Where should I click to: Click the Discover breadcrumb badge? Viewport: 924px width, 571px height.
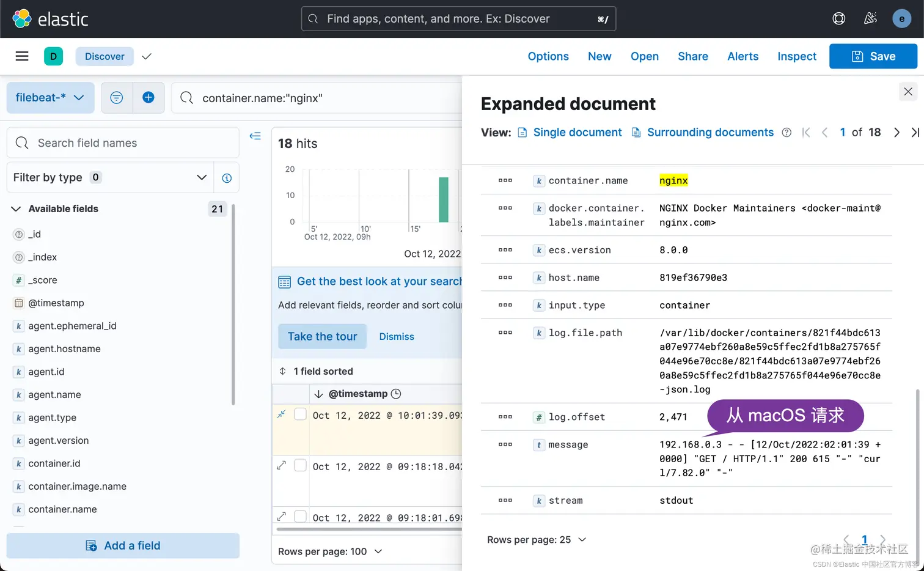[x=105, y=56]
